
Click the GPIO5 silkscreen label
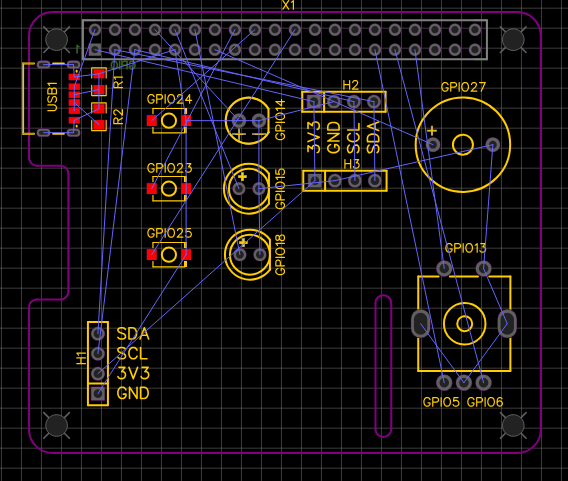pos(441,402)
